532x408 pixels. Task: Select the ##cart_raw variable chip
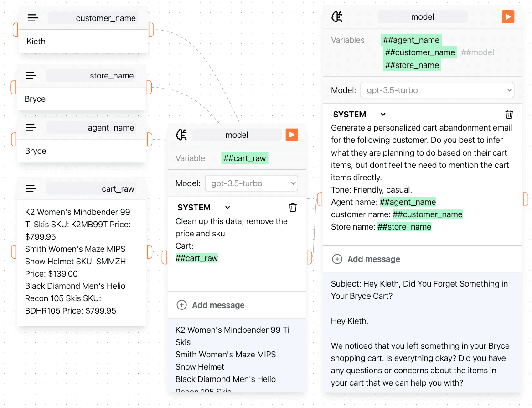click(245, 157)
